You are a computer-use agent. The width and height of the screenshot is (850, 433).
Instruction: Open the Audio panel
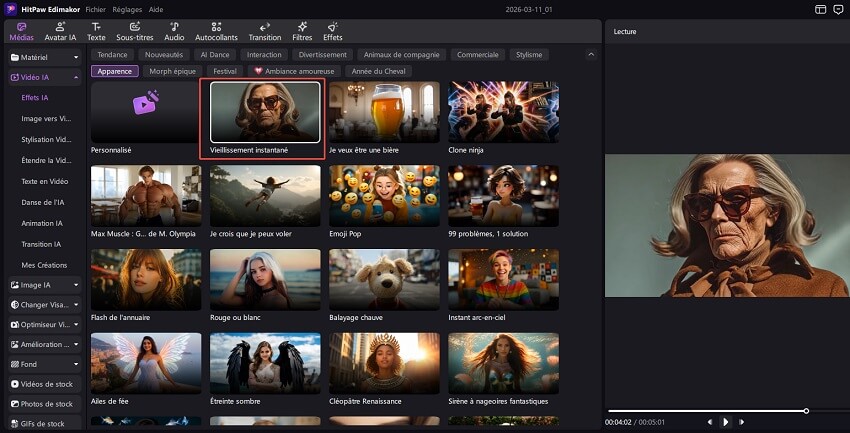pos(174,31)
